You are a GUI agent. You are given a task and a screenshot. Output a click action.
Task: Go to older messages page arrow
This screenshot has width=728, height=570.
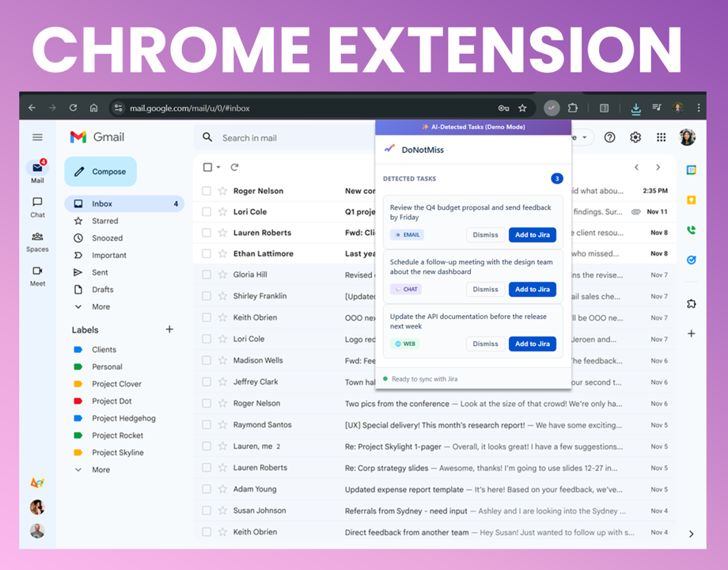(x=658, y=167)
